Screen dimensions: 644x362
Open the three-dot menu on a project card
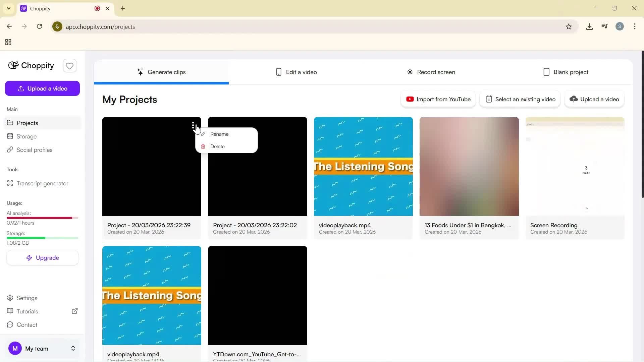pyautogui.click(x=194, y=125)
